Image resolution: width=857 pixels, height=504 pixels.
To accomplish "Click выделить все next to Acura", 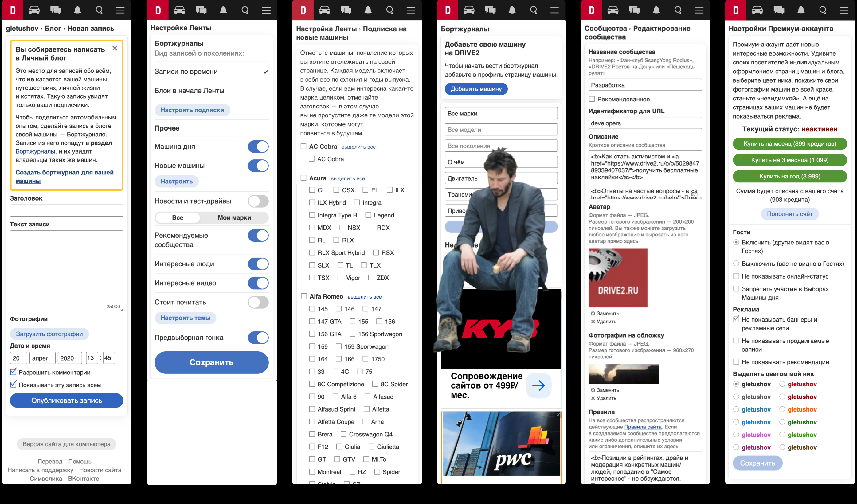I will (348, 178).
